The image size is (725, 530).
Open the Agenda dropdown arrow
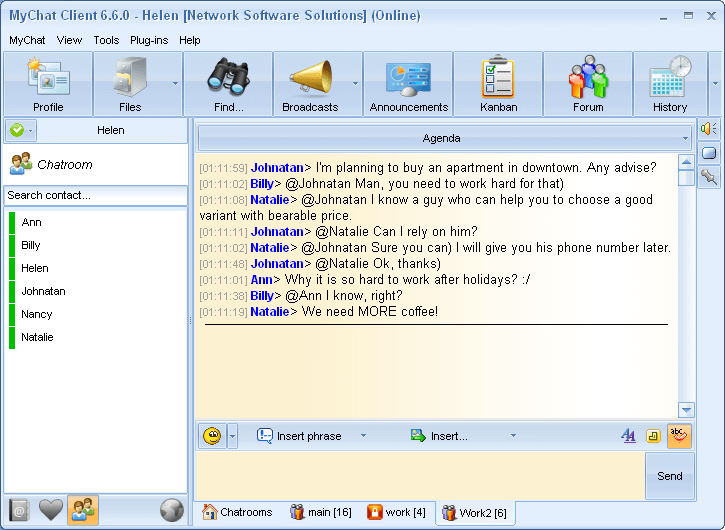(685, 138)
